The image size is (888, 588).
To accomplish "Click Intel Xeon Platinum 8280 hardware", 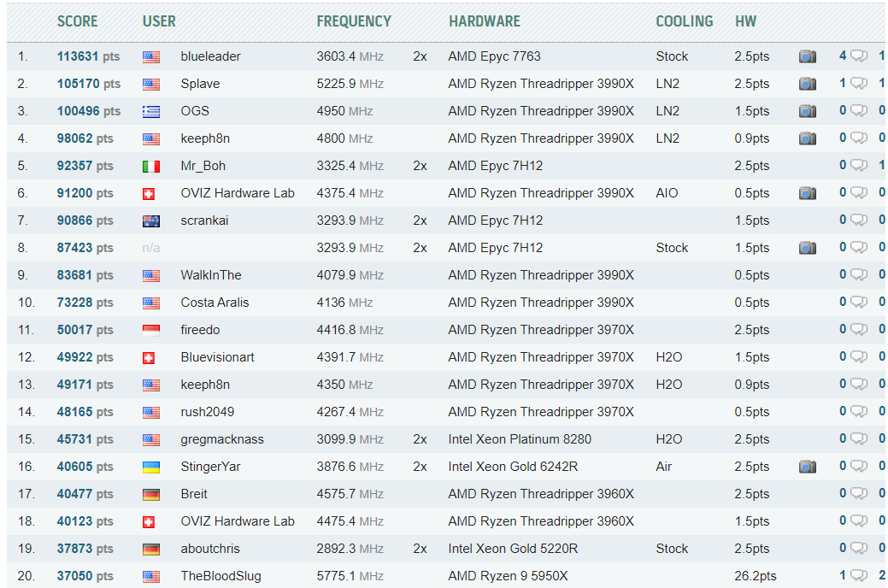I will [520, 439].
